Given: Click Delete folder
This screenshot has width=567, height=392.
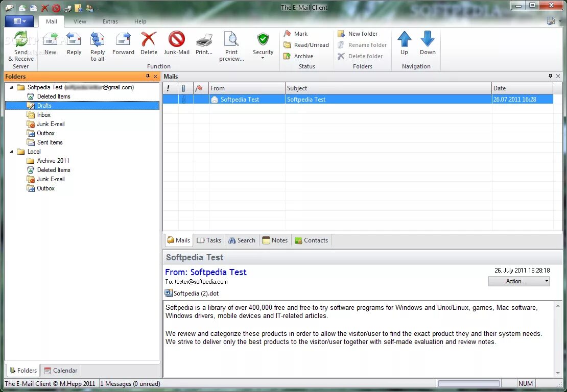Looking at the screenshot, I should tap(360, 56).
